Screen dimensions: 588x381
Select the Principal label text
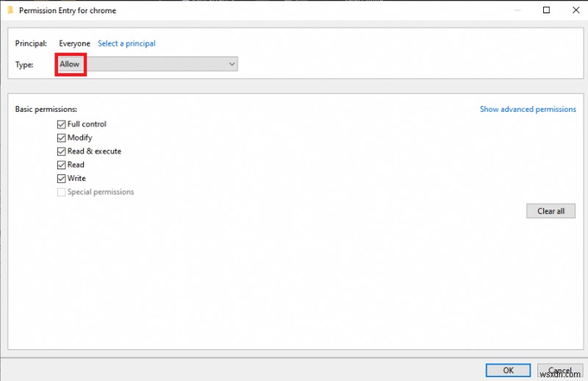31,43
